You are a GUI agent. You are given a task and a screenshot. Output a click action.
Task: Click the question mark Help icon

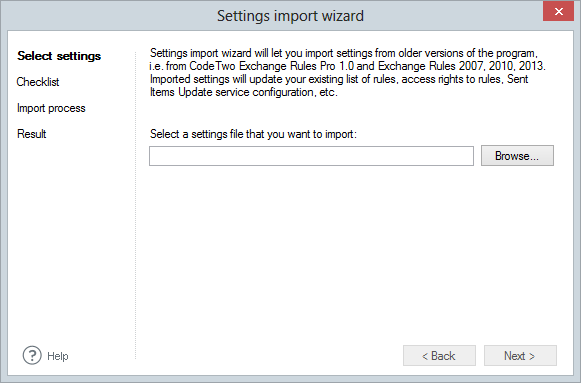pyautogui.click(x=32, y=356)
